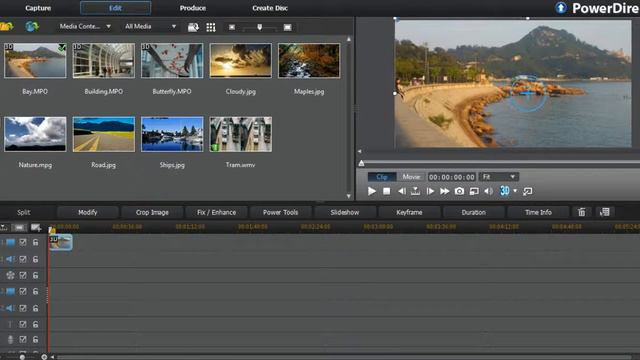640x360 pixels.
Task: Import media folder icon
Action: (7, 27)
